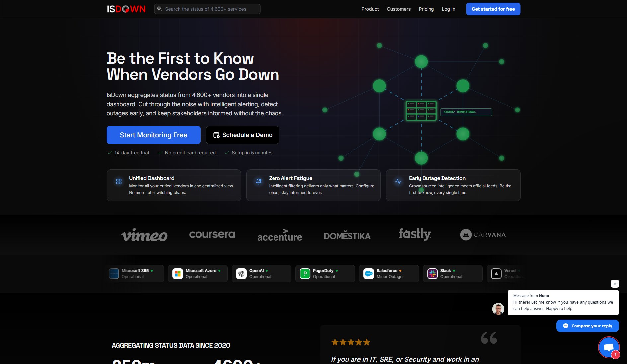Viewport: 627px width, 364px height.
Task: Click the PagerDuty icon
Action: click(304, 273)
